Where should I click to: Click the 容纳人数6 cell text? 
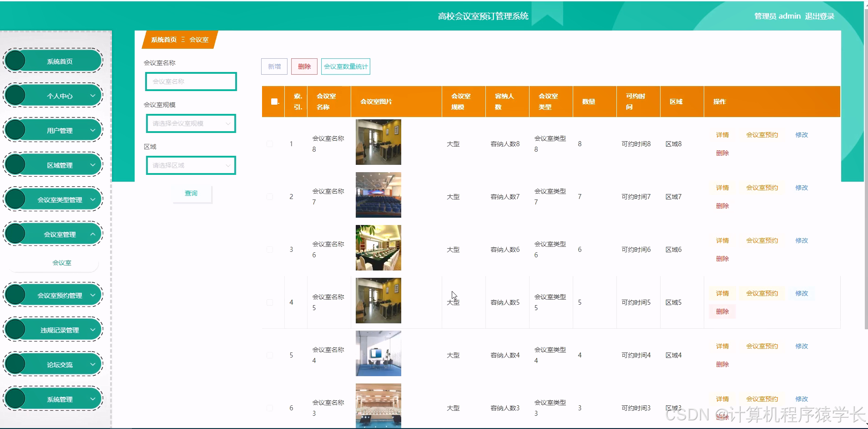pyautogui.click(x=505, y=250)
